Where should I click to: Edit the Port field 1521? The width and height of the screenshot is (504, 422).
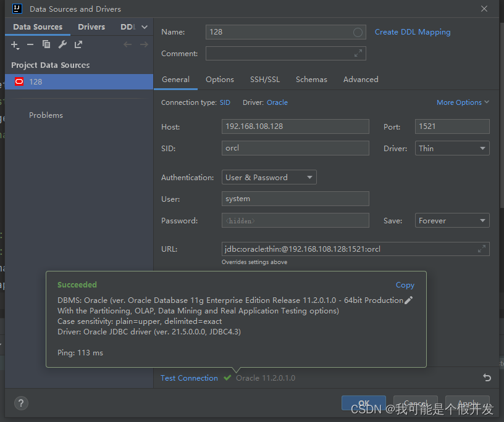452,126
